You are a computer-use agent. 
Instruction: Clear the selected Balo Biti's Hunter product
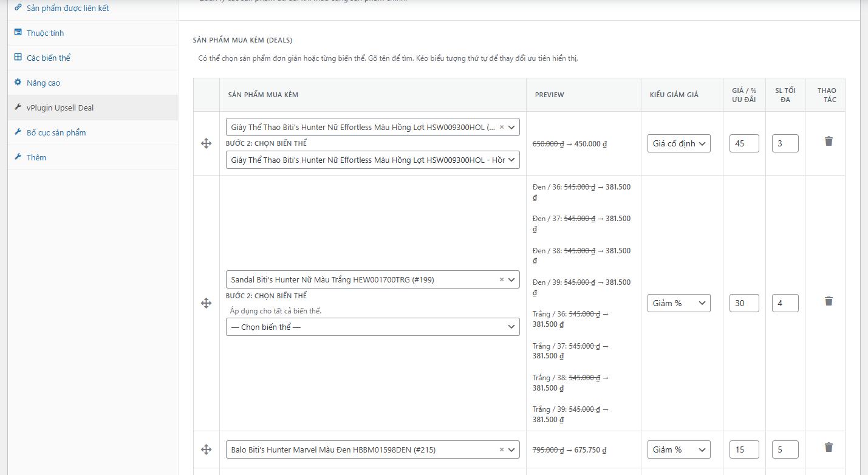[502, 450]
